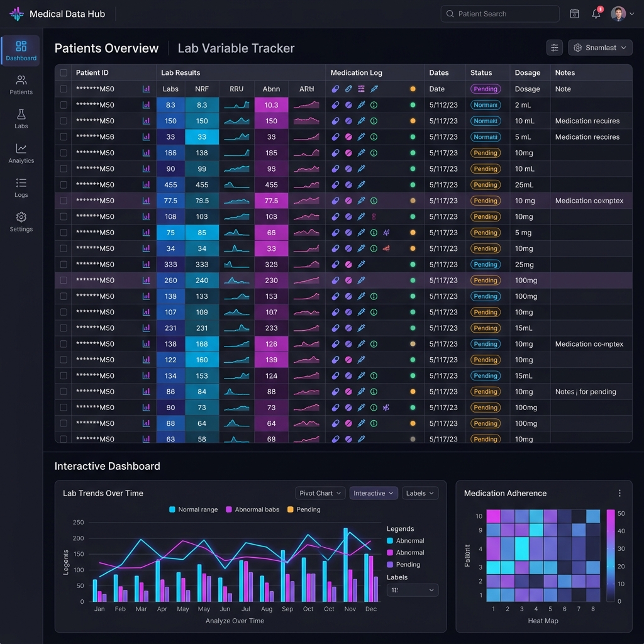Viewport: 644px width, 644px height.
Task: Check the row with 100mg dosage and 260 labs
Action: (64, 280)
